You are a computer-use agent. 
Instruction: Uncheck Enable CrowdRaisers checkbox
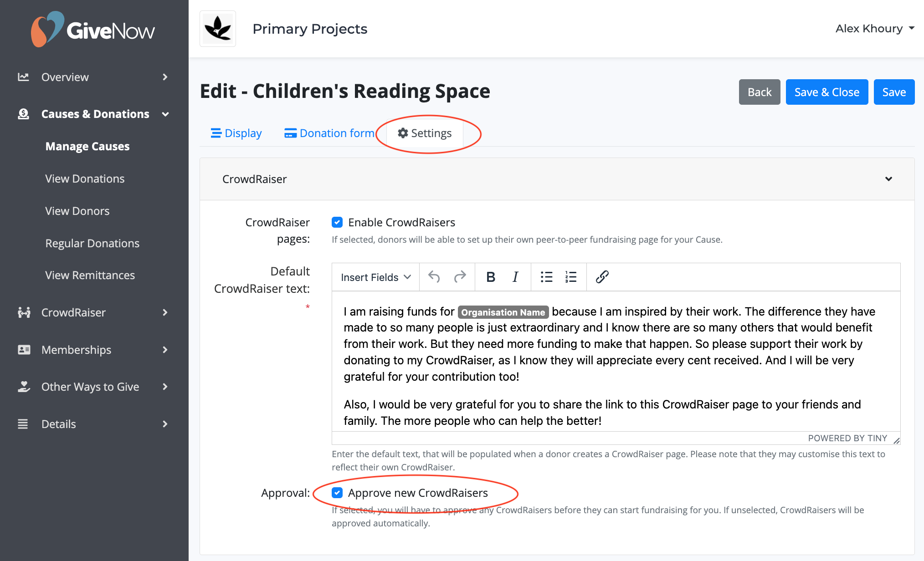tap(337, 222)
